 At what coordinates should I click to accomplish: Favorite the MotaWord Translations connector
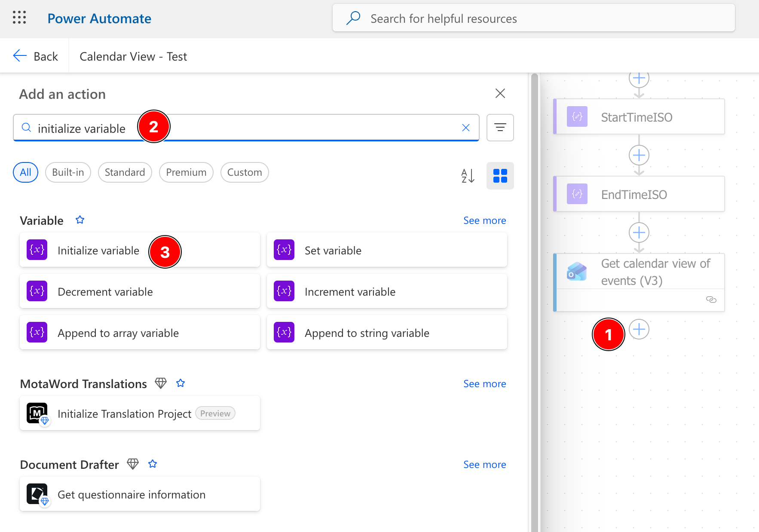click(181, 383)
